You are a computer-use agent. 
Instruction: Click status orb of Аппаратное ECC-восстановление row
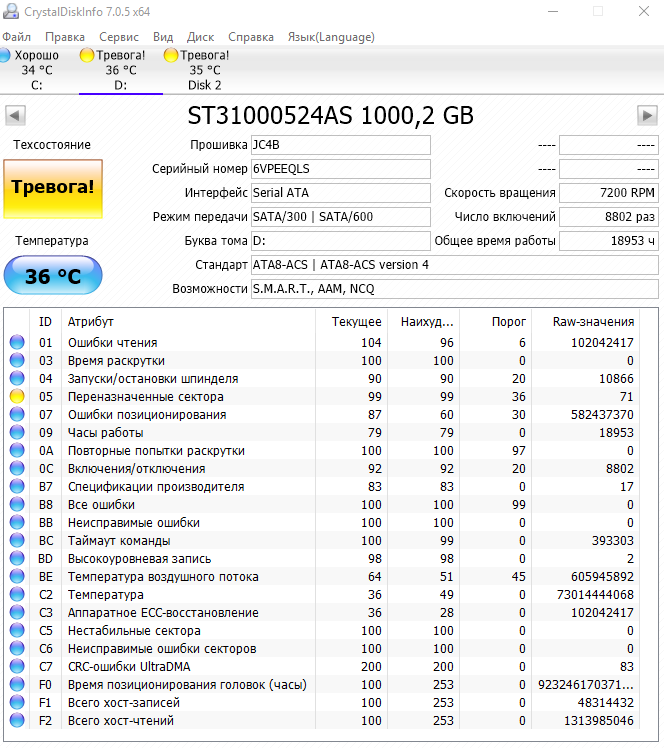pos(17,613)
